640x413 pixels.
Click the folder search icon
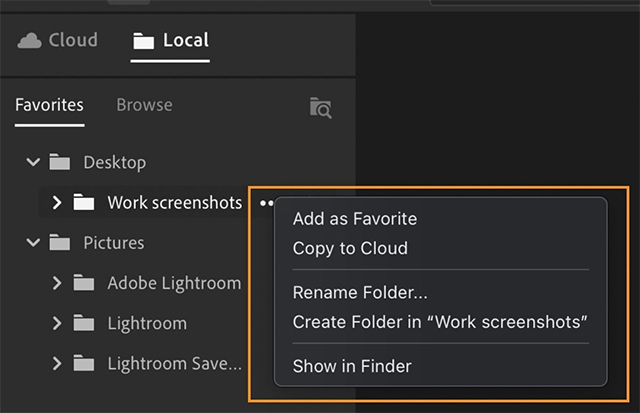pos(320,108)
